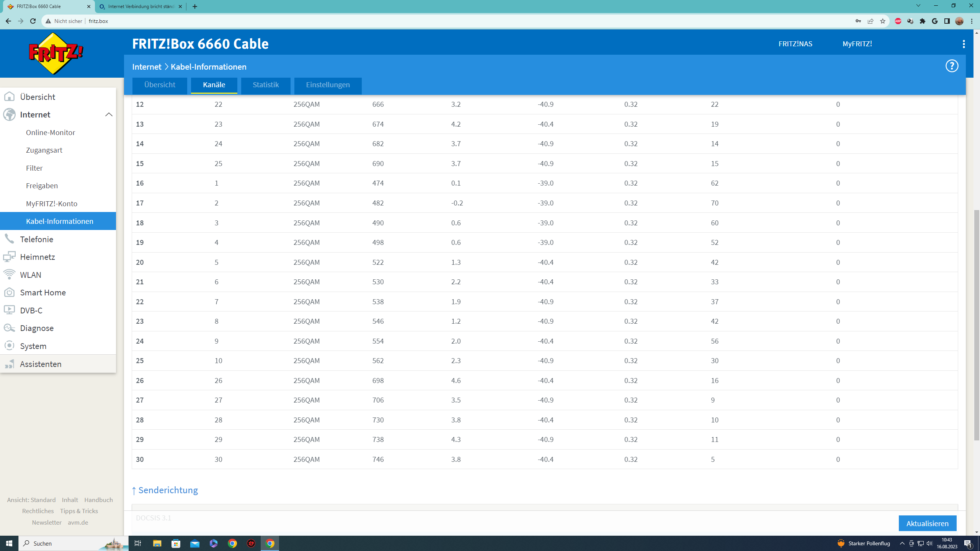
Task: Open the avm.de link
Action: (78, 522)
